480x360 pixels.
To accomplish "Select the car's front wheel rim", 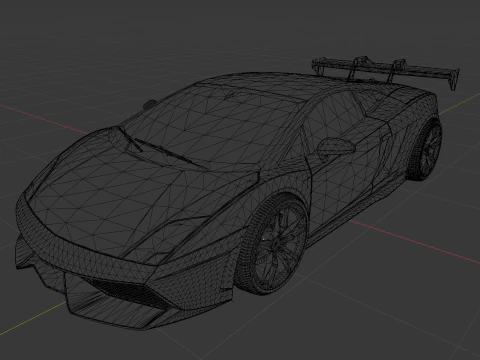I will (280, 247).
